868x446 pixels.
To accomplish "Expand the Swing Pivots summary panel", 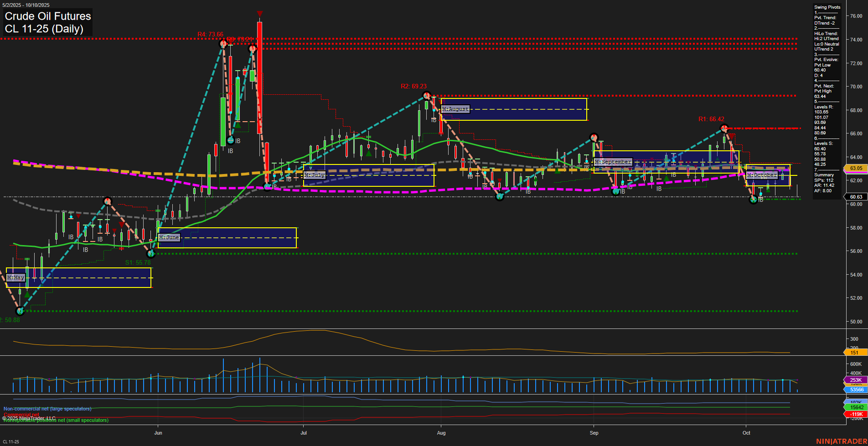I will click(827, 7).
